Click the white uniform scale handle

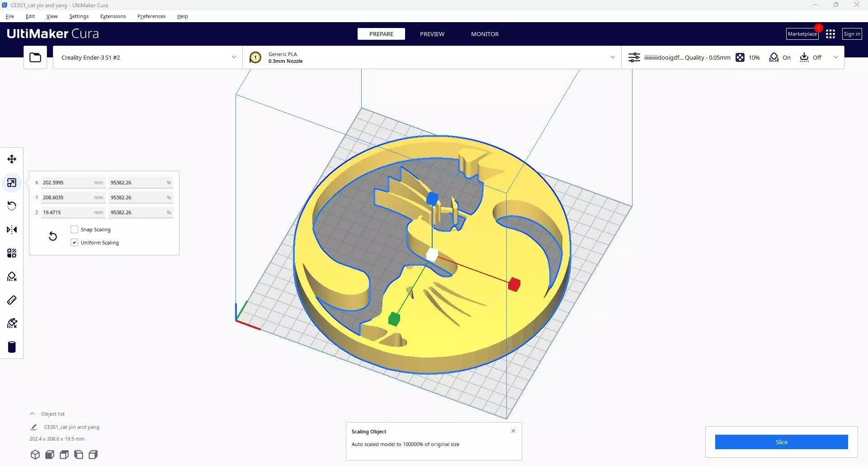(432, 254)
